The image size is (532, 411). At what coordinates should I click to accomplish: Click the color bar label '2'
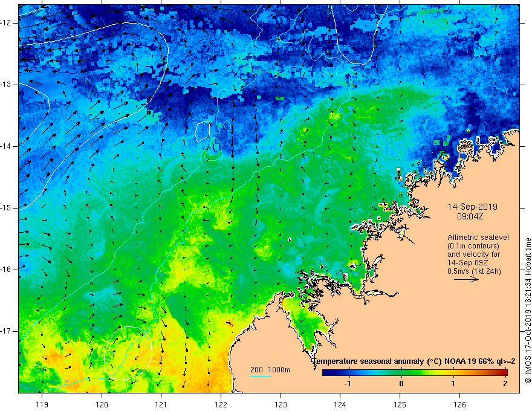pos(505,384)
